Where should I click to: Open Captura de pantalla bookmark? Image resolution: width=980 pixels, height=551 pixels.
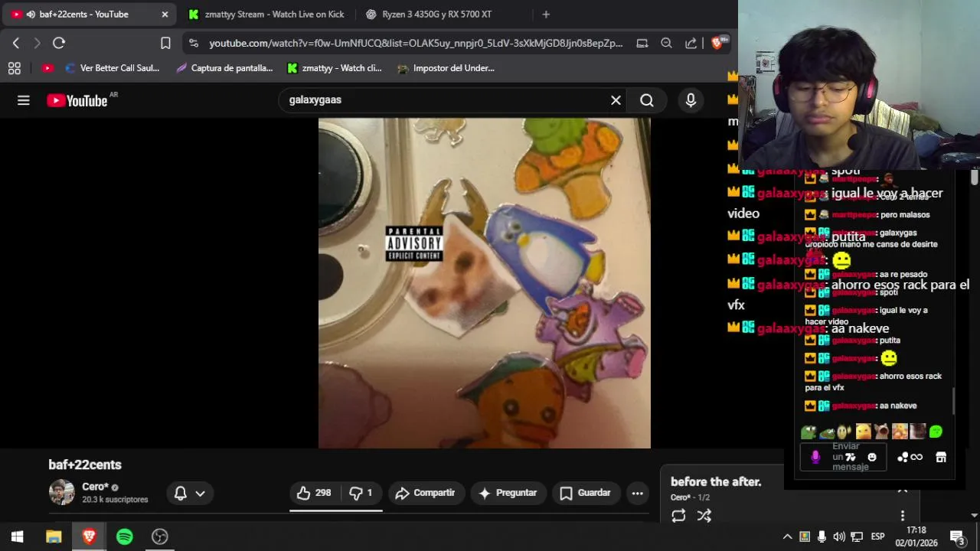click(224, 68)
